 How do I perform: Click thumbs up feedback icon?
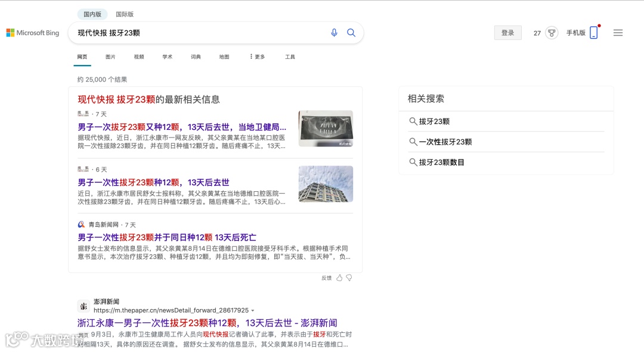click(339, 278)
